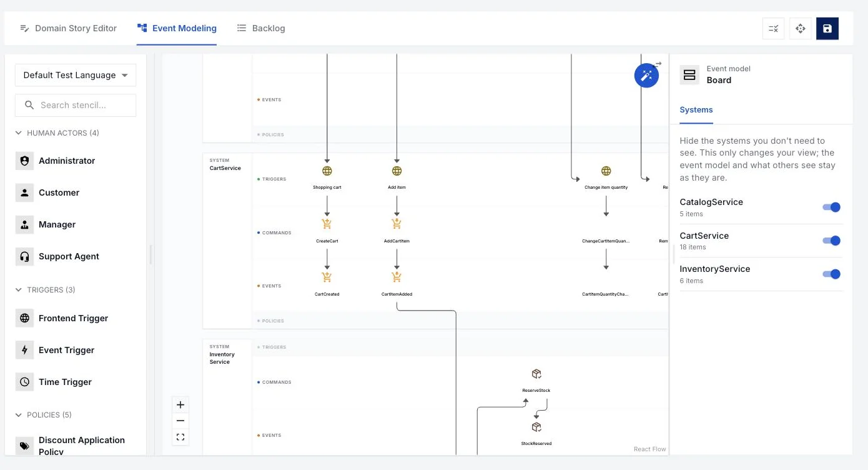This screenshot has width=868, height=470.
Task: Select the Administrator stencil icon
Action: point(24,161)
